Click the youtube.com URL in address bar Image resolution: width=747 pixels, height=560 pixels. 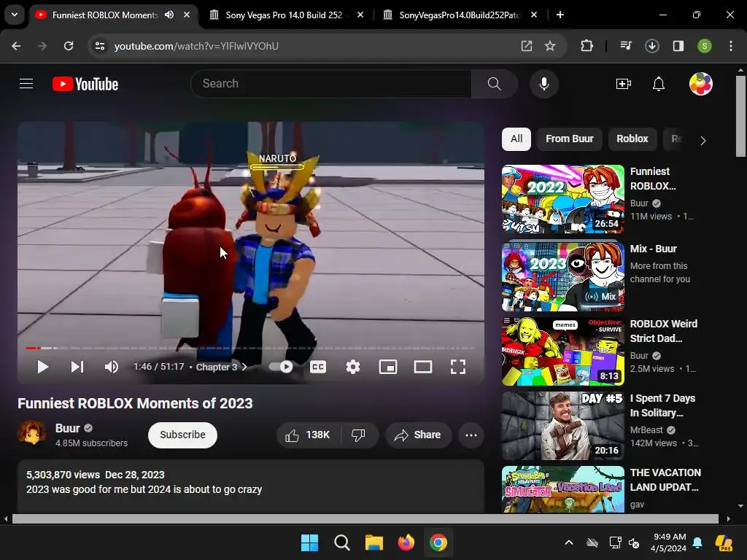click(196, 46)
